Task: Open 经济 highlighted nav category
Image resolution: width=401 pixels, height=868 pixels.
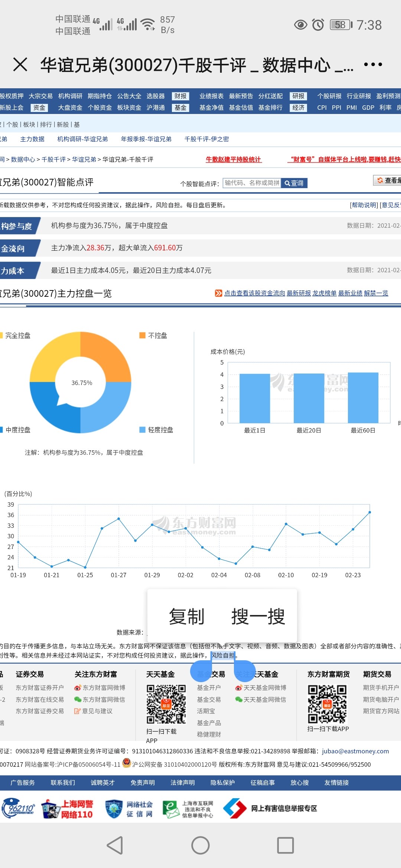Action: [x=298, y=108]
